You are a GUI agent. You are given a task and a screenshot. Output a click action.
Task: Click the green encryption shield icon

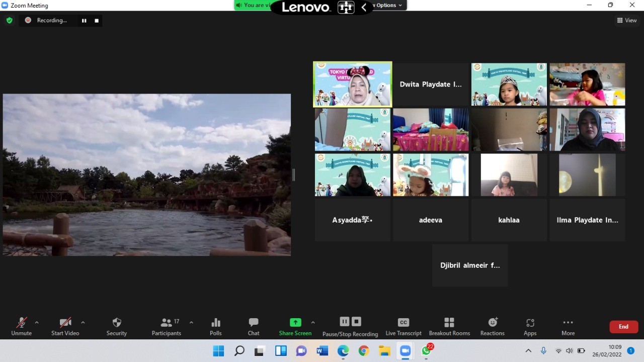(9, 20)
